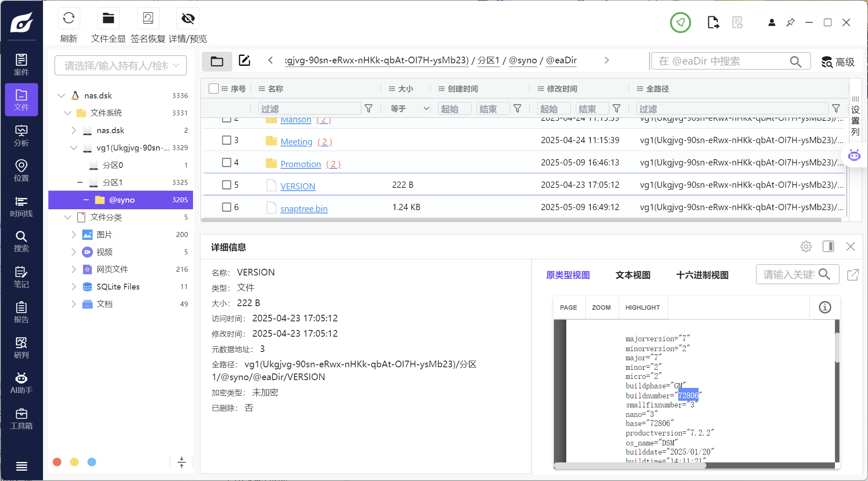Open the AI助手 assistant in sidebar
The image size is (868, 481).
point(21,383)
